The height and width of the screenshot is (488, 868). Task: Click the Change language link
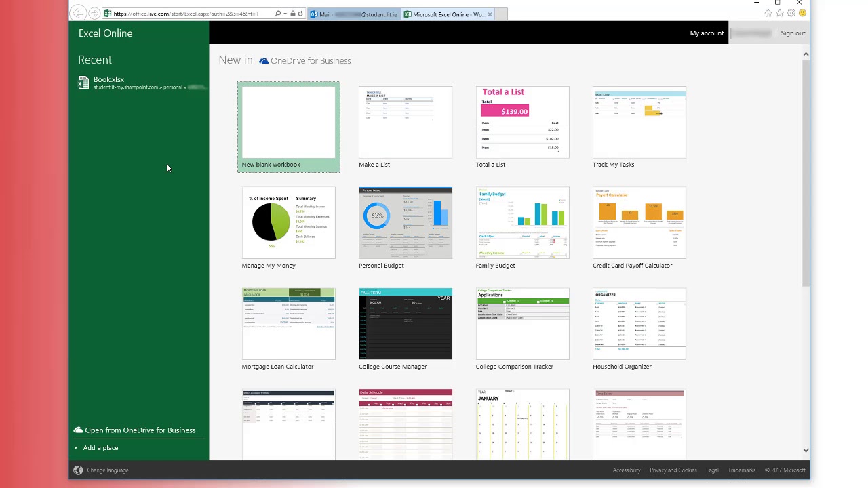tap(108, 470)
